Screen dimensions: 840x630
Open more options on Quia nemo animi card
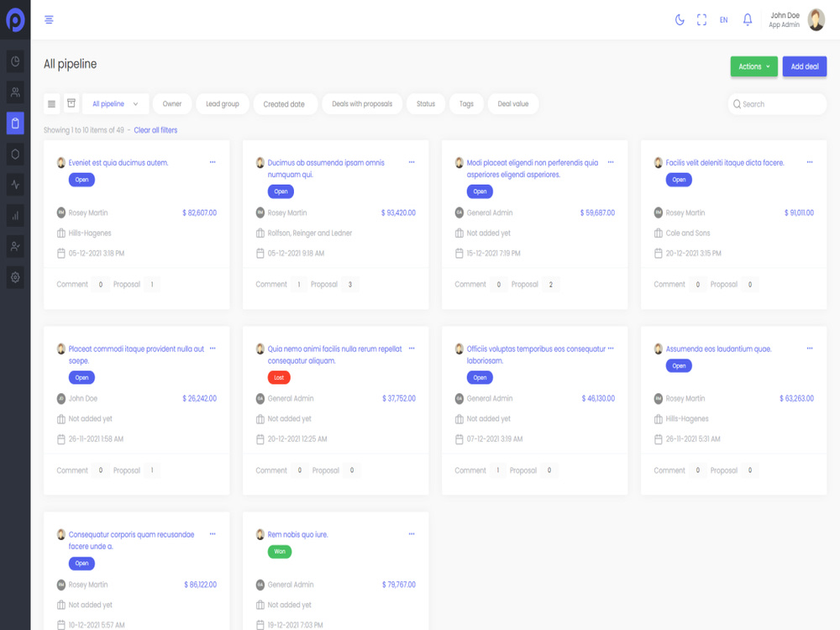tap(412, 349)
